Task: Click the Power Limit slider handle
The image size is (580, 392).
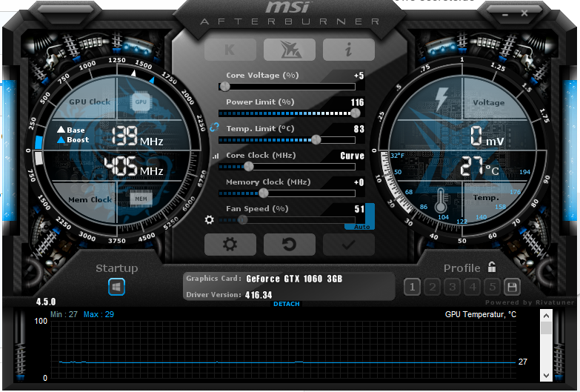Action: (355, 113)
